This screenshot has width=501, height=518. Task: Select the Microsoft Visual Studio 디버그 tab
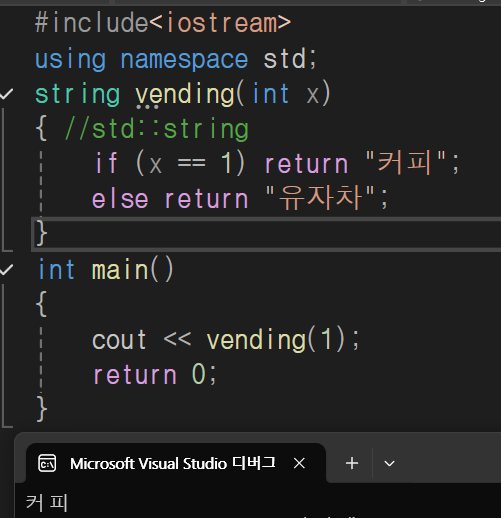click(176, 463)
